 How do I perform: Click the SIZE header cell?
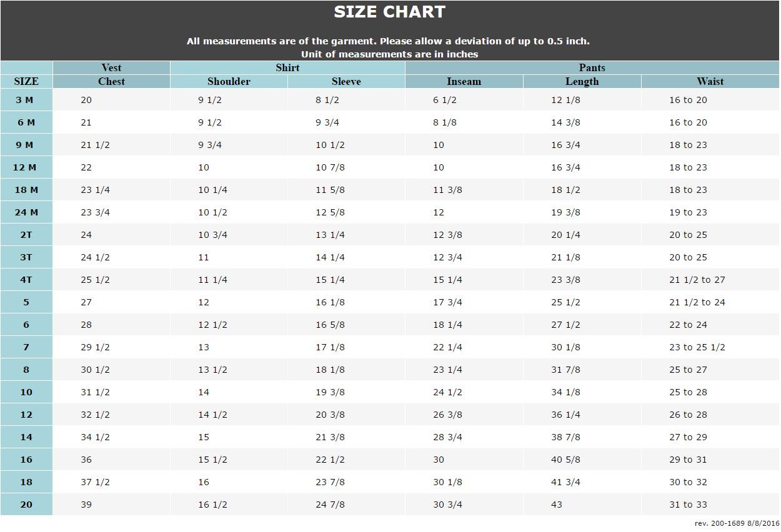26,81
